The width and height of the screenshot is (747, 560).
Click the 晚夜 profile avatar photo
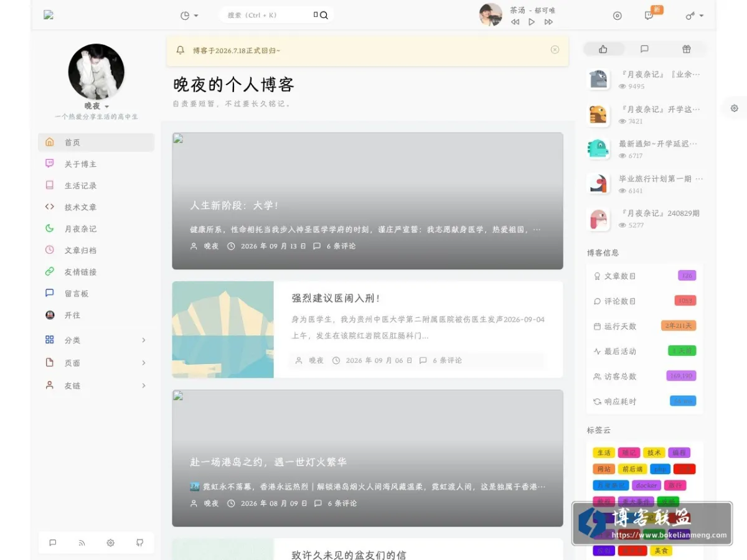pos(96,72)
